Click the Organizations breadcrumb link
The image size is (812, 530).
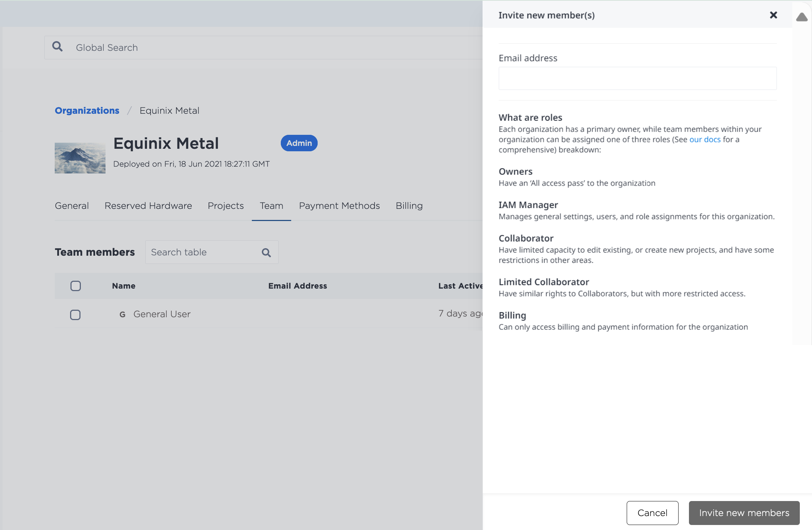tap(87, 111)
